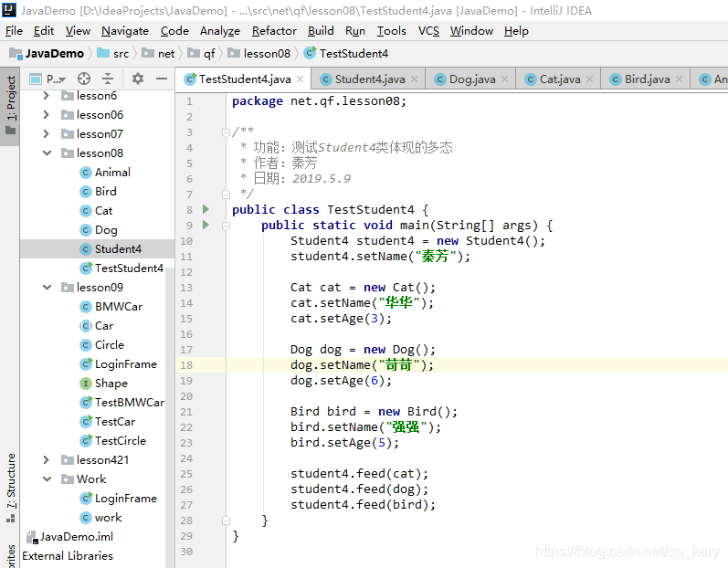Click TestStudent4 in the breadcrumb bar
Screen dimensions: 728x568
pos(346,54)
